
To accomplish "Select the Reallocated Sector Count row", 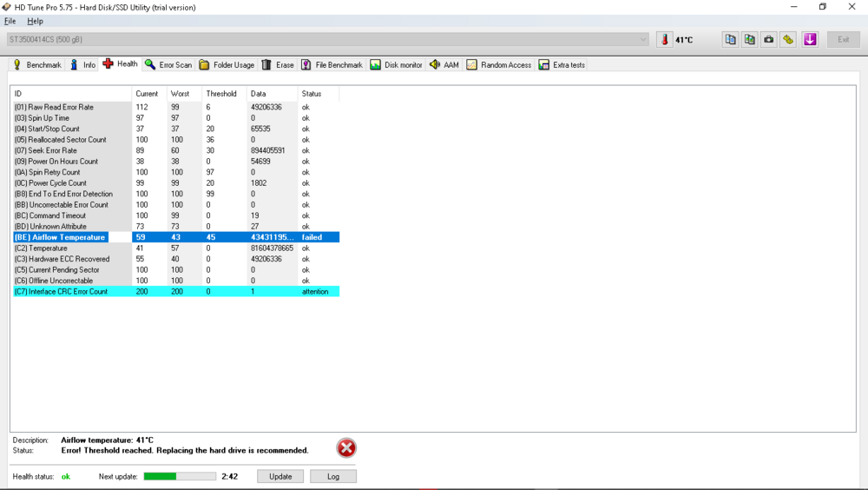I will tap(176, 140).
